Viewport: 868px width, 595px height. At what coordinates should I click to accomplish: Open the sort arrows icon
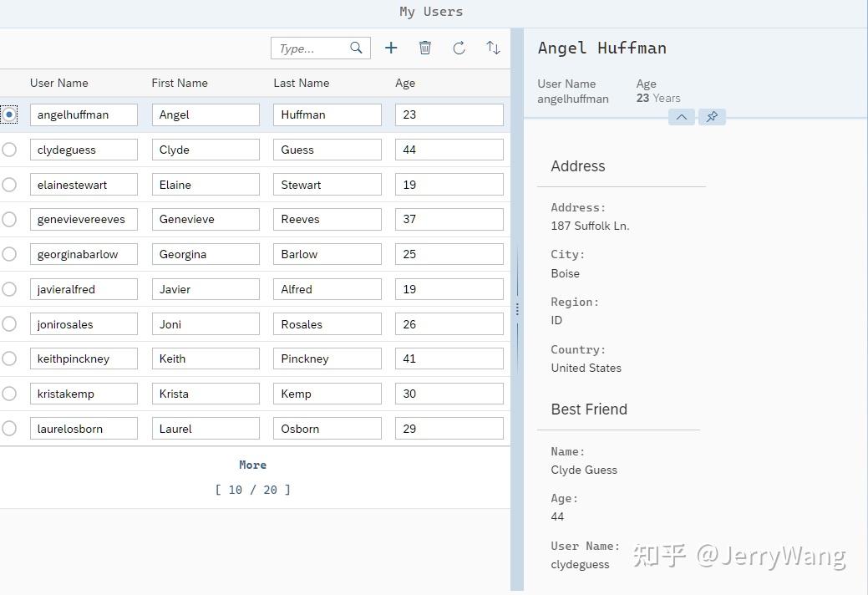click(493, 48)
